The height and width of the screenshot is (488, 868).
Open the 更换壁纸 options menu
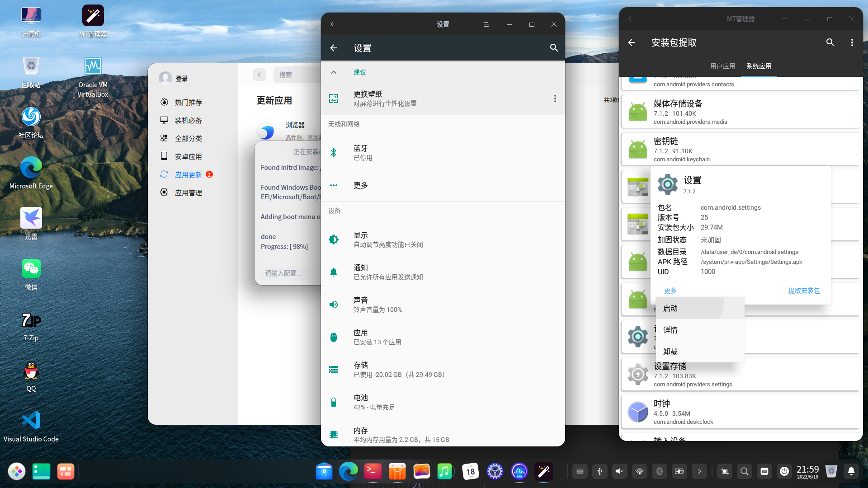click(555, 99)
